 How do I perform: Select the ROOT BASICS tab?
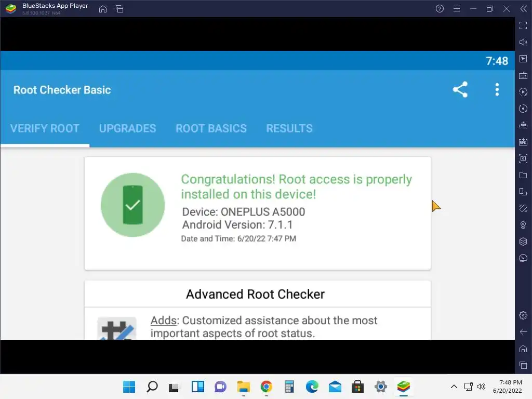tap(211, 128)
